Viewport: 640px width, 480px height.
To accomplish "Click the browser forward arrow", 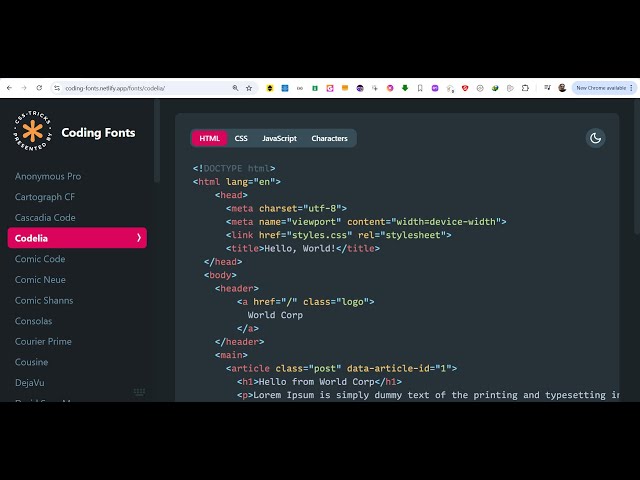I will coord(24,88).
